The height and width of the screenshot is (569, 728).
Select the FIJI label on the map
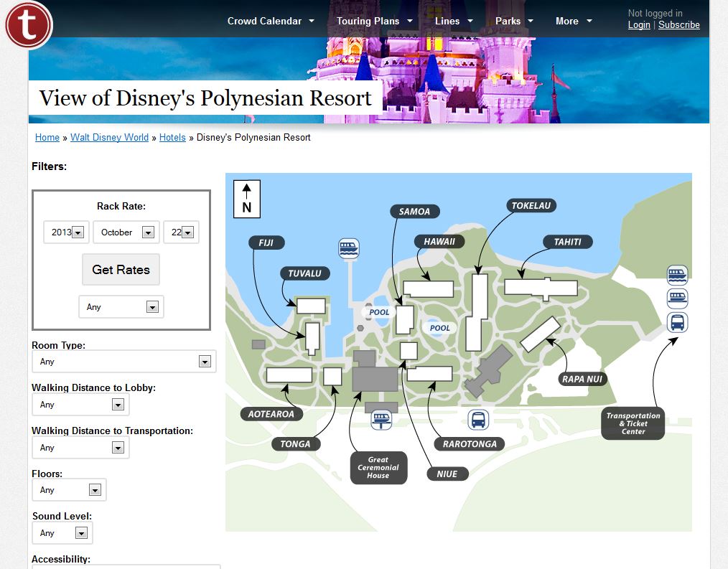click(x=266, y=243)
